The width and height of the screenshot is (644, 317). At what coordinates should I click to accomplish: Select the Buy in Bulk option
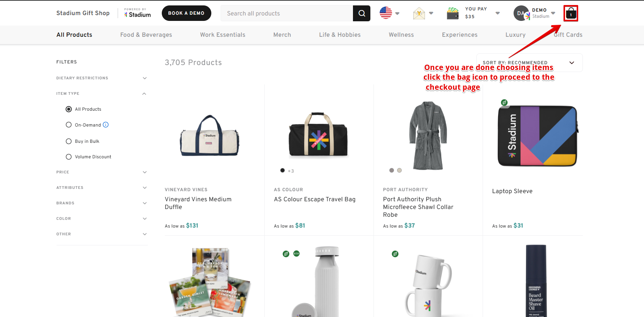(69, 141)
